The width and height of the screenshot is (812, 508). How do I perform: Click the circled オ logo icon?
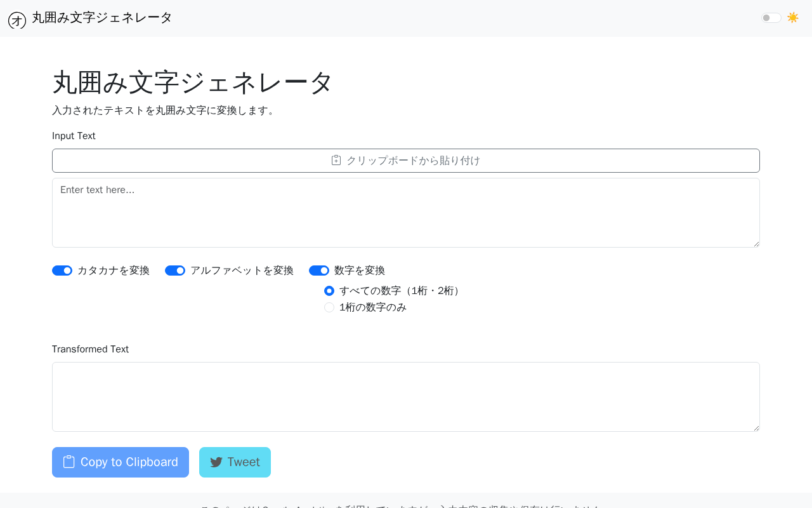pyautogui.click(x=17, y=20)
